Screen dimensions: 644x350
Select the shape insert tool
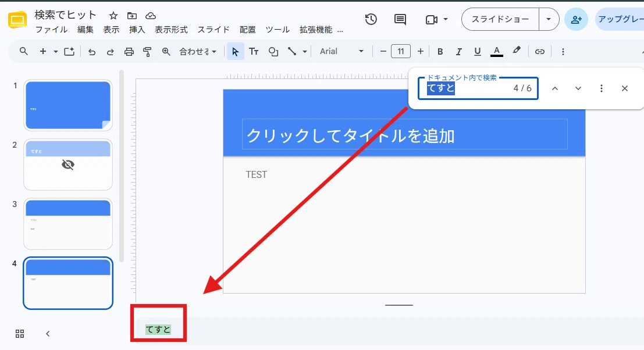pyautogui.click(x=273, y=51)
